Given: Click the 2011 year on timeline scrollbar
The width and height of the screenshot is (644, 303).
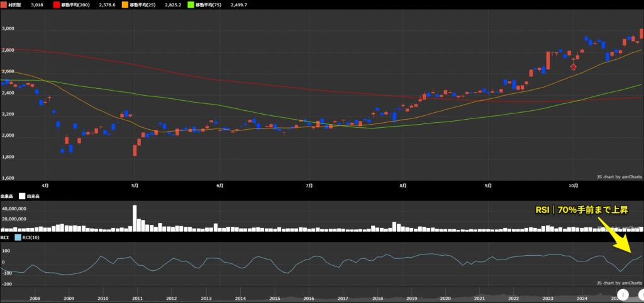Looking at the screenshot, I should click(x=137, y=299).
